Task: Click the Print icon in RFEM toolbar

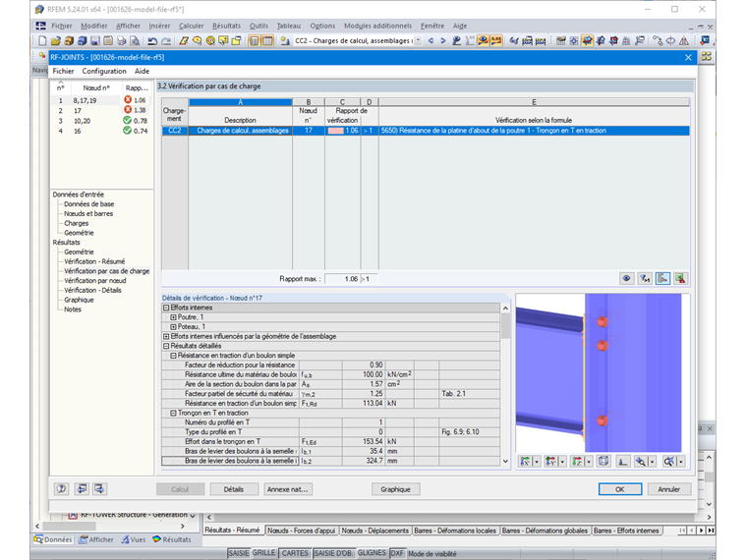Action: [122, 41]
